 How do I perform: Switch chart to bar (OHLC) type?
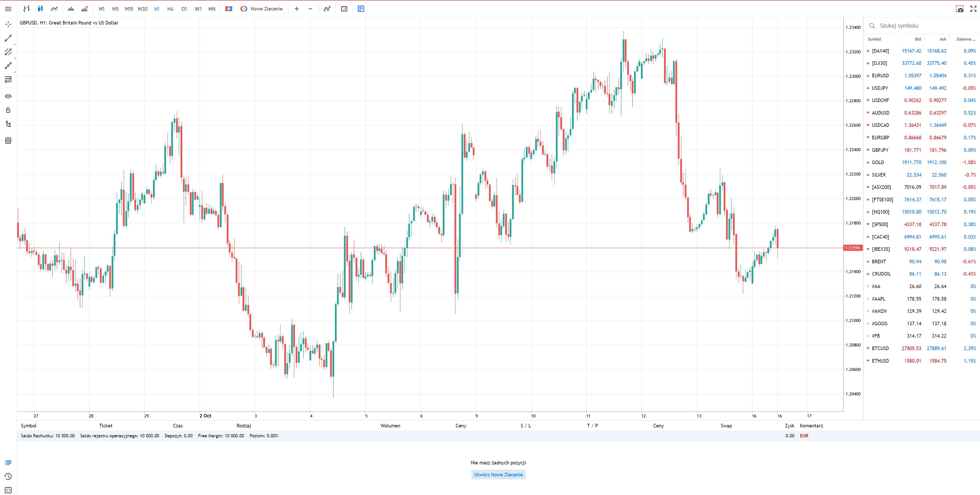tap(26, 9)
